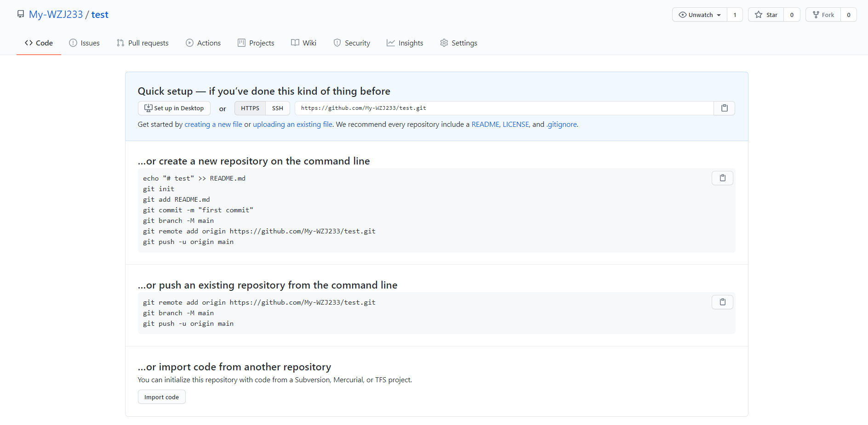Screen dimensions: 868x425
Task: Open the Unwatch dropdown
Action: pyautogui.click(x=700, y=15)
